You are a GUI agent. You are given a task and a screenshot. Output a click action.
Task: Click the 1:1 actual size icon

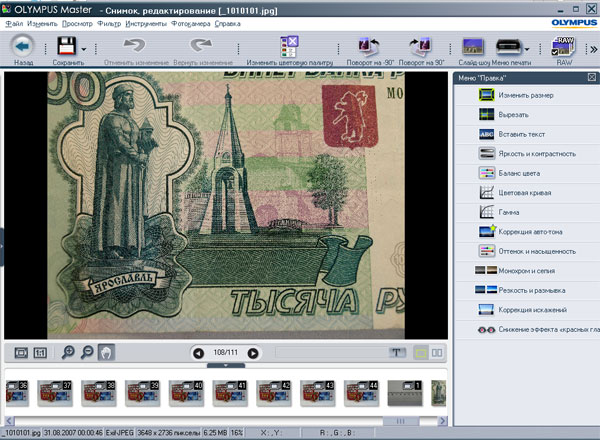(40, 352)
